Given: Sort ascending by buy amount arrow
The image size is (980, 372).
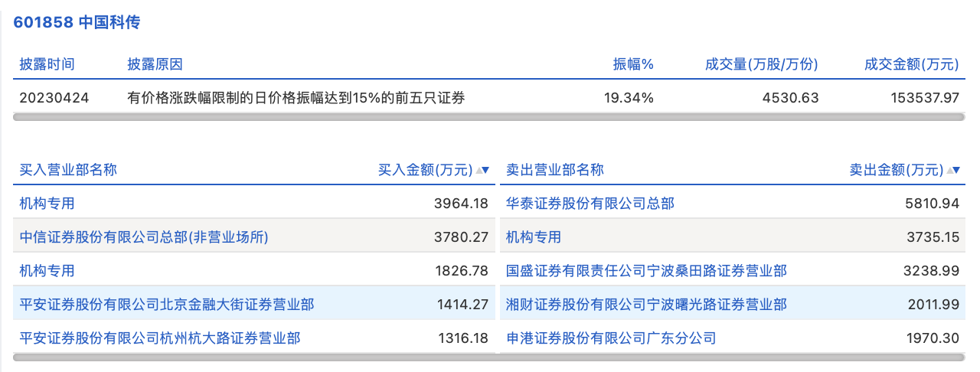Looking at the screenshot, I should (x=479, y=171).
